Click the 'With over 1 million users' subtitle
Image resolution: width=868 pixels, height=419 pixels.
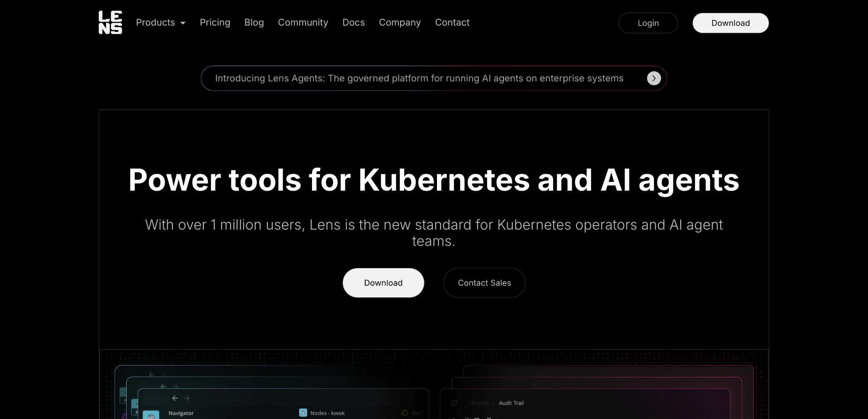[x=434, y=233]
